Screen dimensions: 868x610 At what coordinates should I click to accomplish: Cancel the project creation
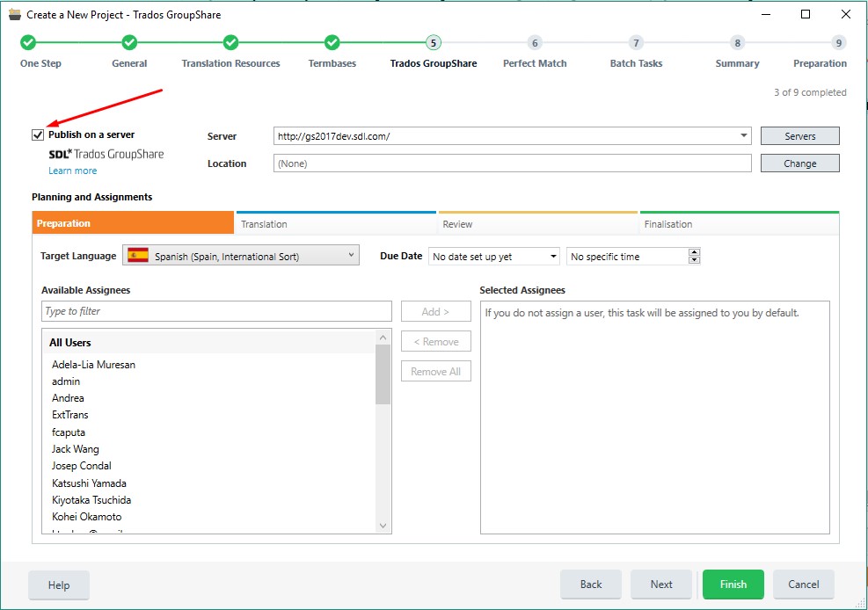coord(803,584)
